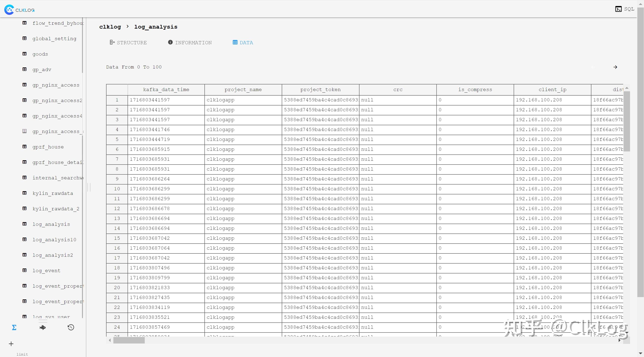Click the kafka_data_time column header

coord(166,90)
